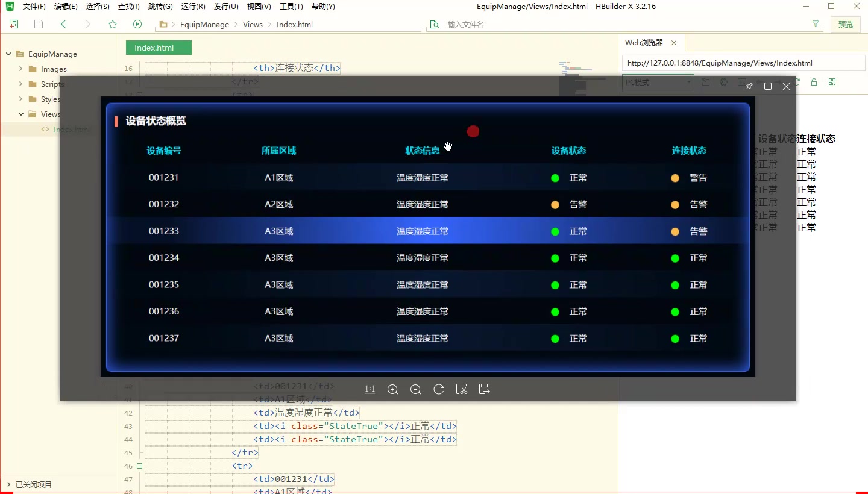Click the 状态信息 column header
The image size is (868, 494).
pyautogui.click(x=423, y=151)
